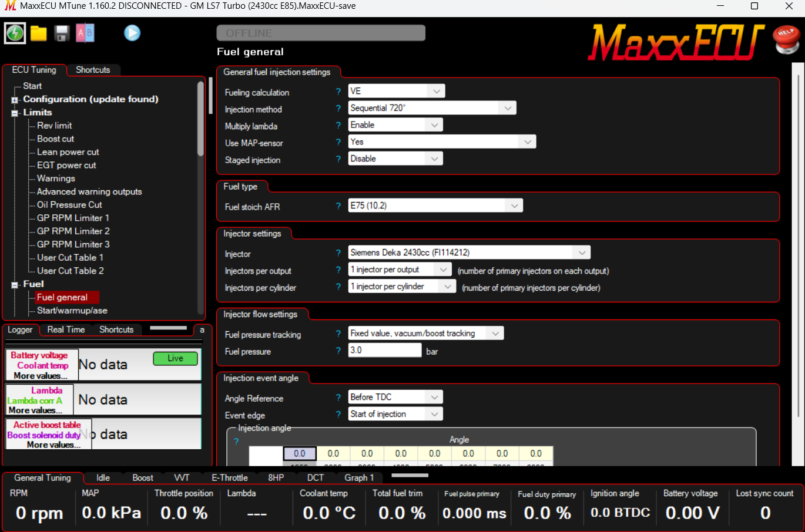
Task: Open the VVT tab
Action: [182, 478]
